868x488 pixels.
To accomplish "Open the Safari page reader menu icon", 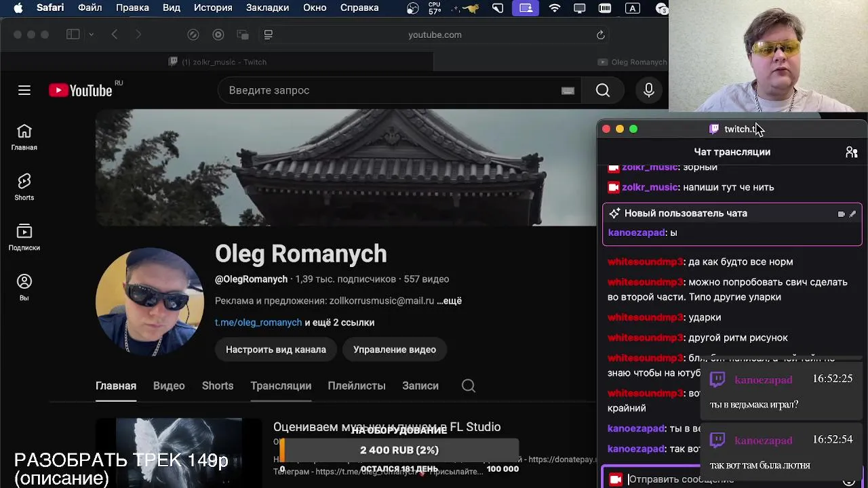I will coord(269,35).
